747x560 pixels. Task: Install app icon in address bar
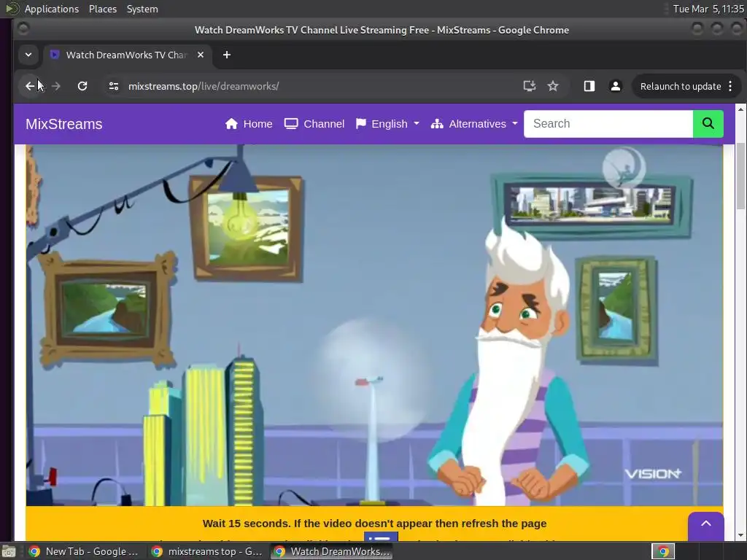point(530,86)
